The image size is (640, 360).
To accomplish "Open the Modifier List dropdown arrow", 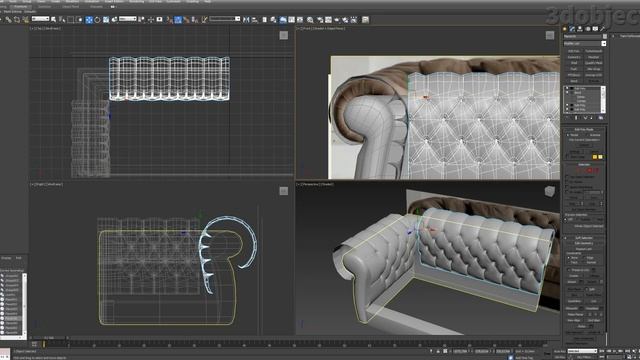I will [x=604, y=43].
